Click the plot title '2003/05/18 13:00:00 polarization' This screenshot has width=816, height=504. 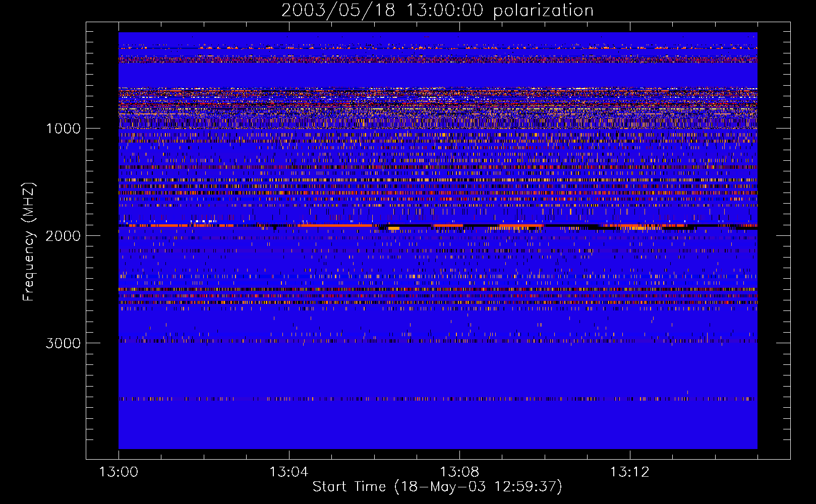437,11
